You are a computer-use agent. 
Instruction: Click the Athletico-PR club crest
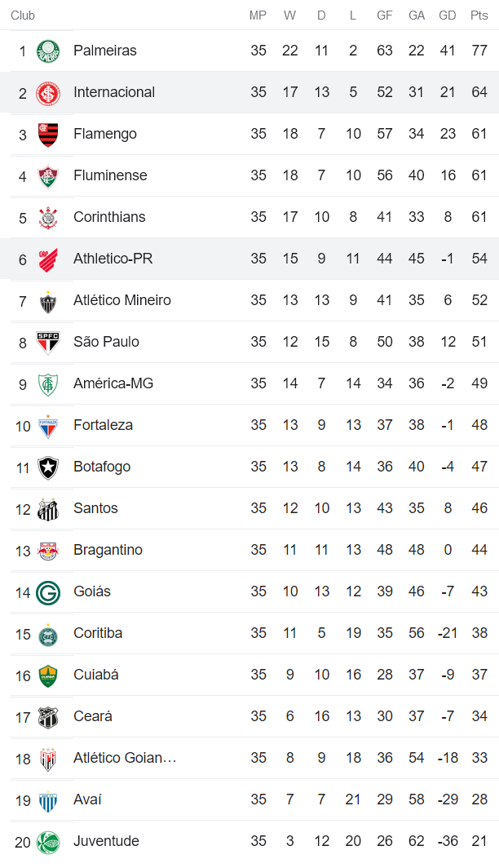pyautogui.click(x=48, y=259)
